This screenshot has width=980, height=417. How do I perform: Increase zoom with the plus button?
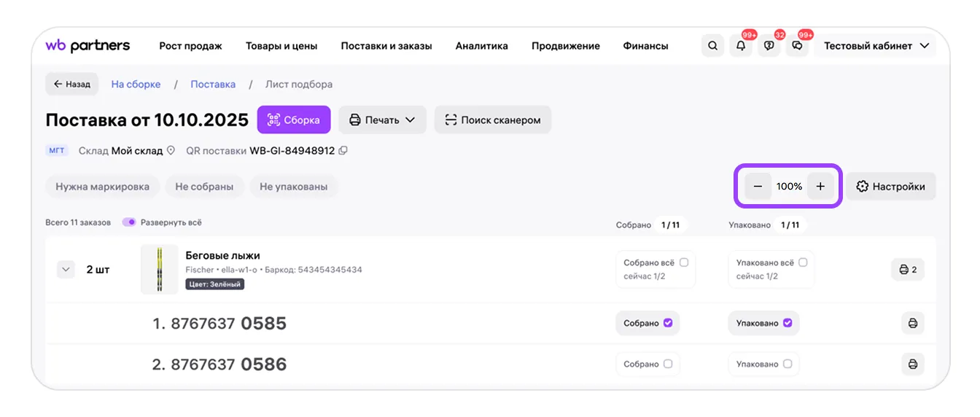pyautogui.click(x=820, y=187)
